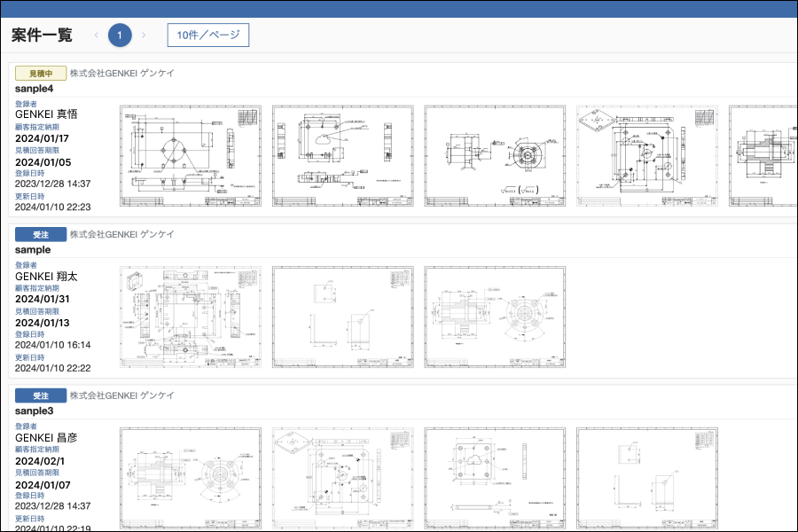Image resolution: width=798 pixels, height=532 pixels.
Task: Select page 1 in pagination
Action: pyautogui.click(x=120, y=35)
